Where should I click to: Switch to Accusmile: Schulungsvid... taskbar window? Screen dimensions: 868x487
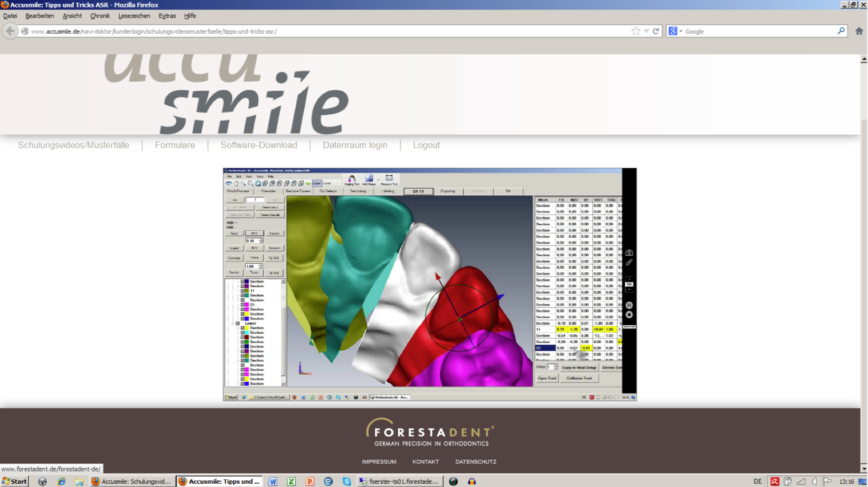131,482
